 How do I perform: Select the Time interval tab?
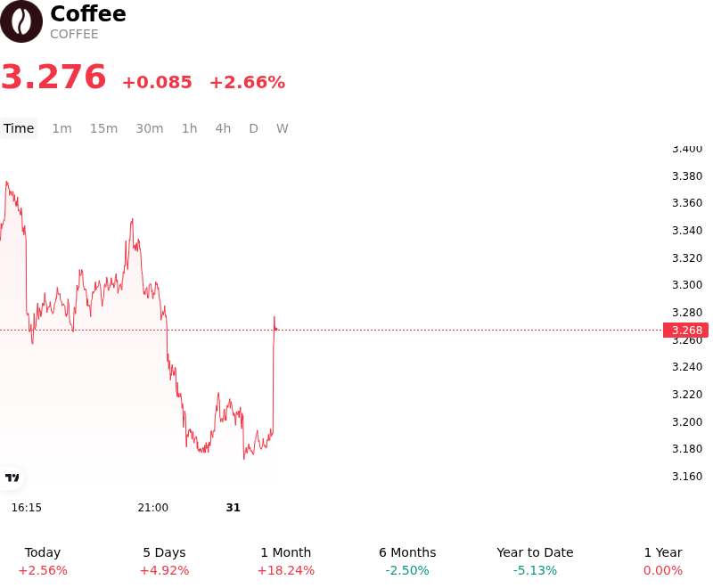(x=19, y=128)
